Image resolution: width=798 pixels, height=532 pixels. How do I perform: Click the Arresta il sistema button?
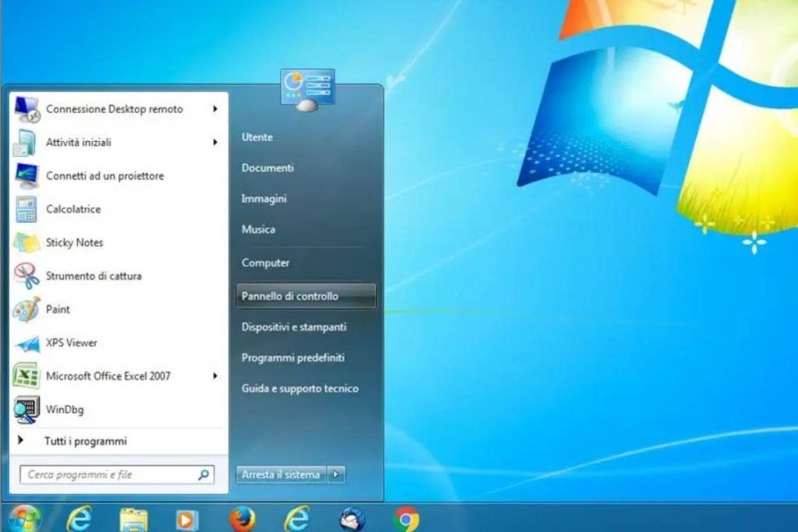click(x=281, y=474)
